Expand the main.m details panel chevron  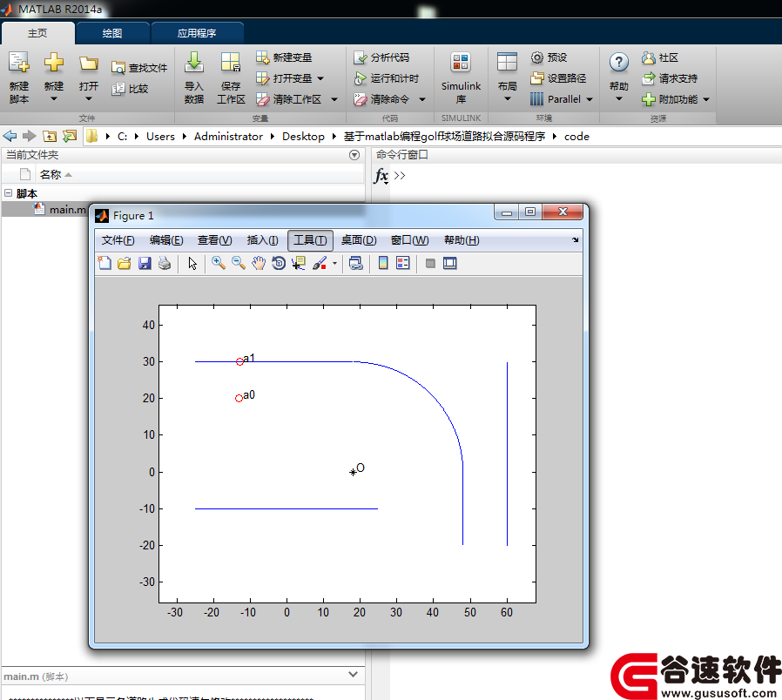tap(353, 675)
